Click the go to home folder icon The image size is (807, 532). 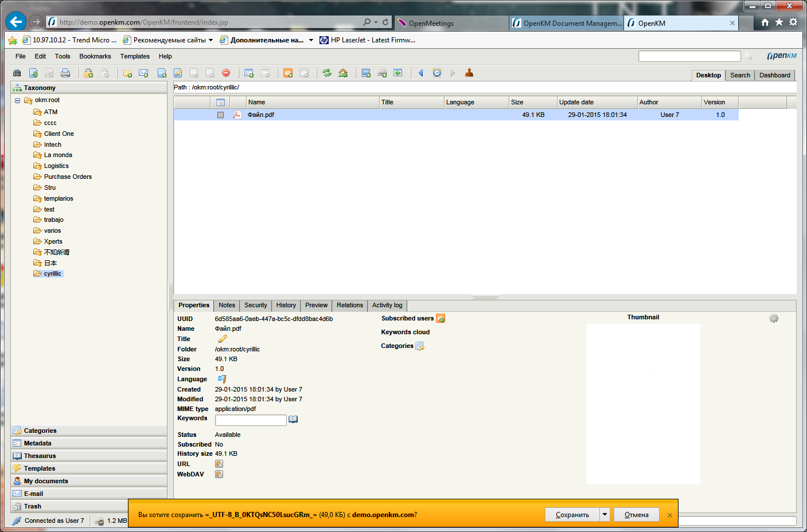pos(343,73)
